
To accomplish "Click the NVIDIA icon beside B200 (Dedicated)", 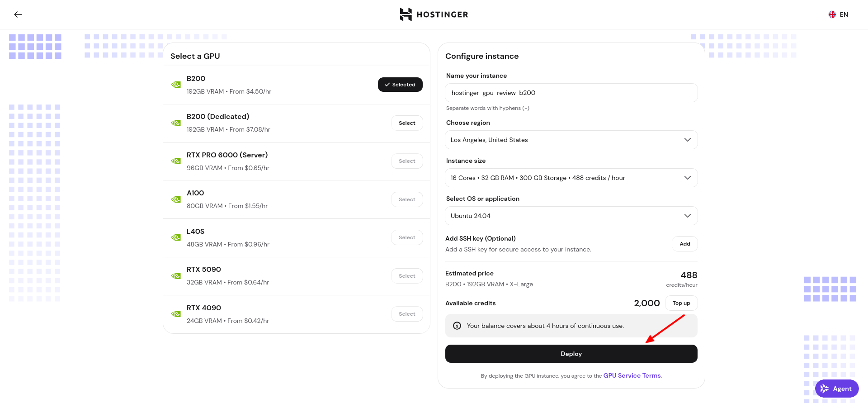I will coord(176,123).
